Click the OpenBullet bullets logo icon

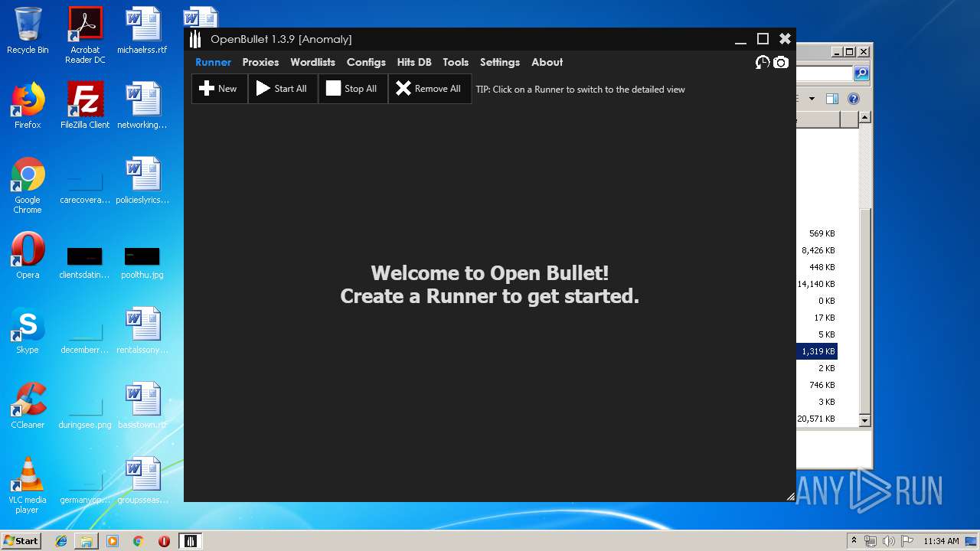(x=195, y=39)
